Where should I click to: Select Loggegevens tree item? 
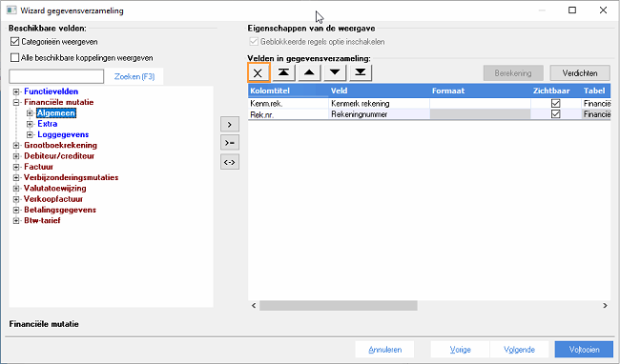(63, 134)
